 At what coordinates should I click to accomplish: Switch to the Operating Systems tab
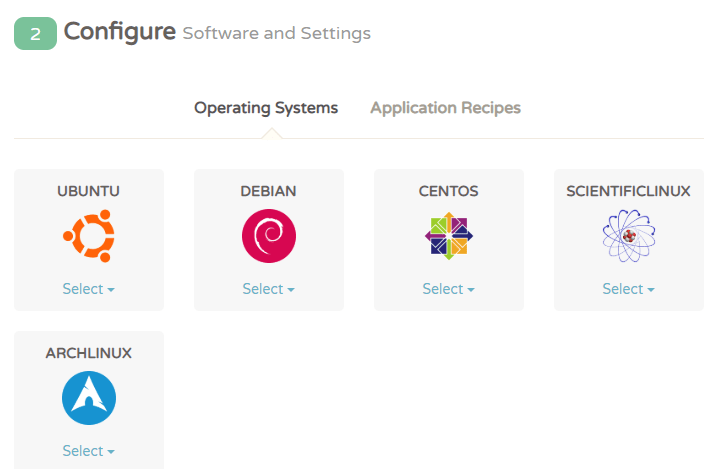pyautogui.click(x=266, y=108)
